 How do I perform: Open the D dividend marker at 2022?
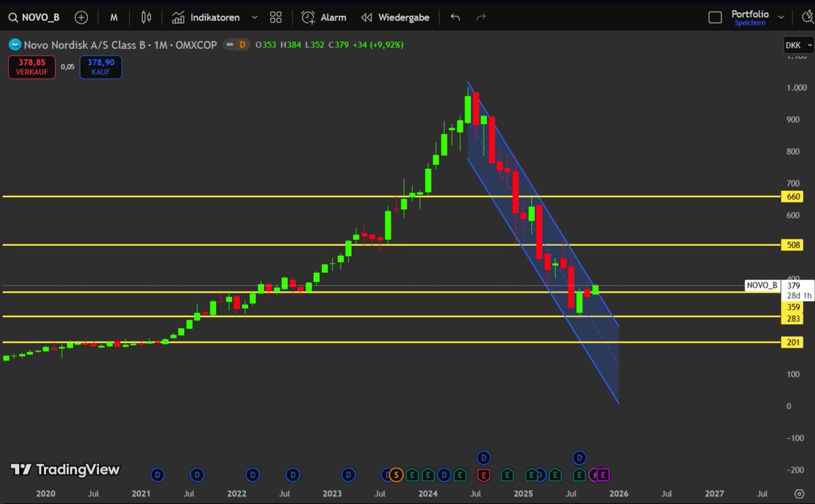(x=253, y=474)
